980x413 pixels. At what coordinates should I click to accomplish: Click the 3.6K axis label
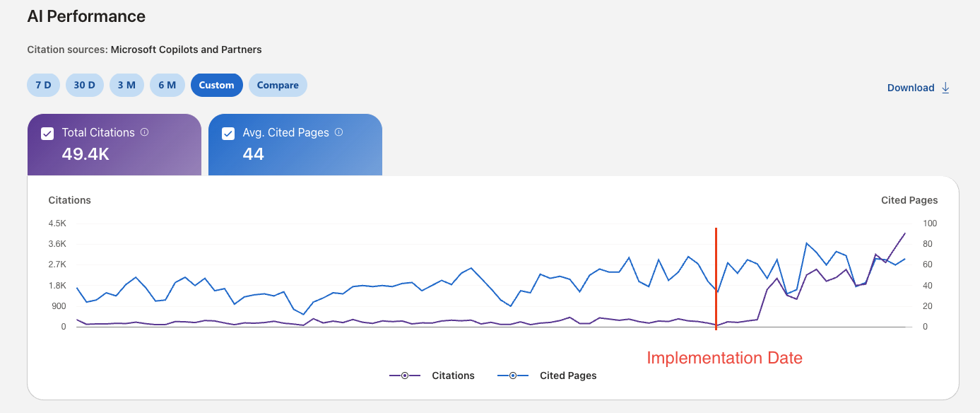coord(57,244)
